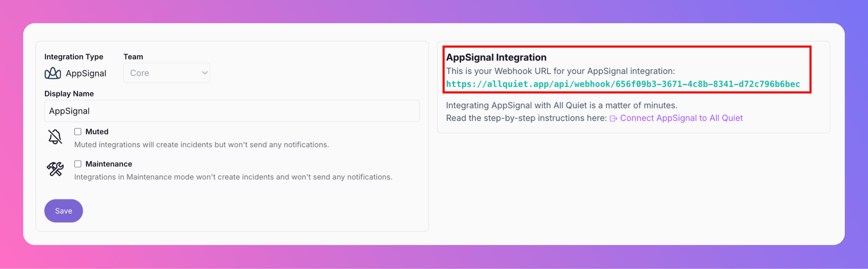Click the external link icon before Connect AppSignal
The height and width of the screenshot is (269, 868).
(x=613, y=118)
